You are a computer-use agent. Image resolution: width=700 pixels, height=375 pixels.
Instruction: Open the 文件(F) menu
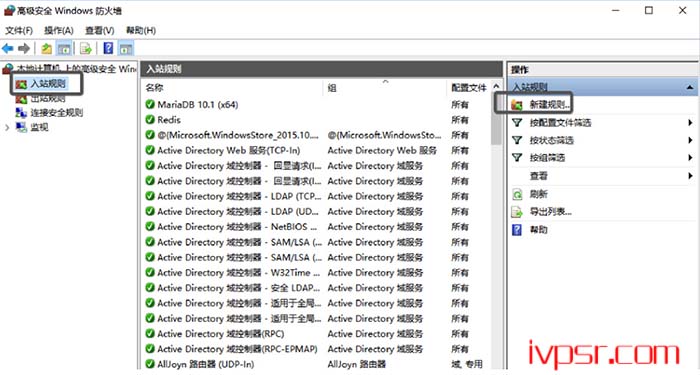(x=19, y=30)
